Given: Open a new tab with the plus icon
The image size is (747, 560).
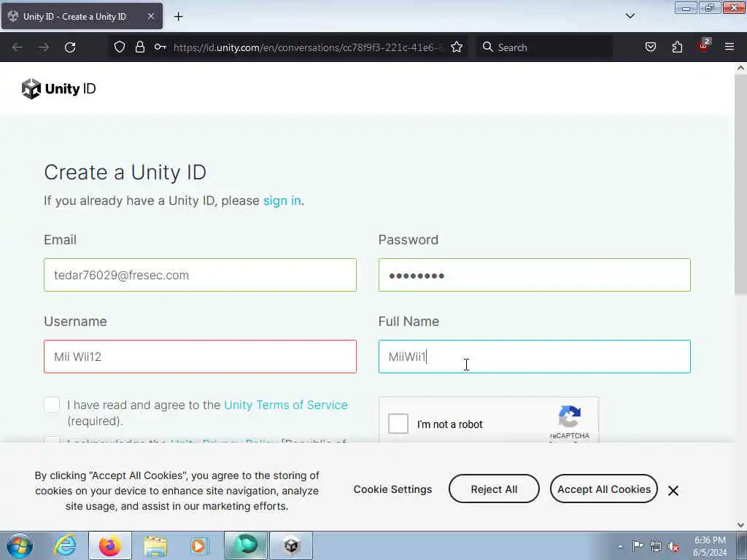Looking at the screenshot, I should [178, 17].
